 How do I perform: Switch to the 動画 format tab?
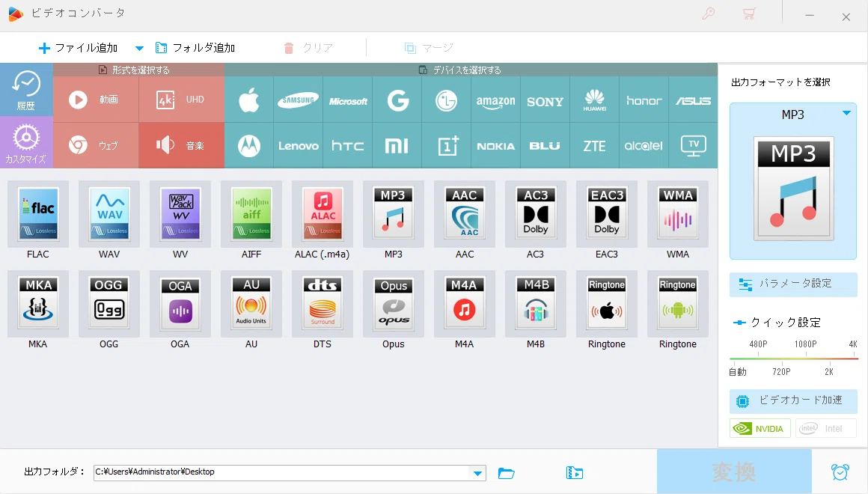coord(96,100)
